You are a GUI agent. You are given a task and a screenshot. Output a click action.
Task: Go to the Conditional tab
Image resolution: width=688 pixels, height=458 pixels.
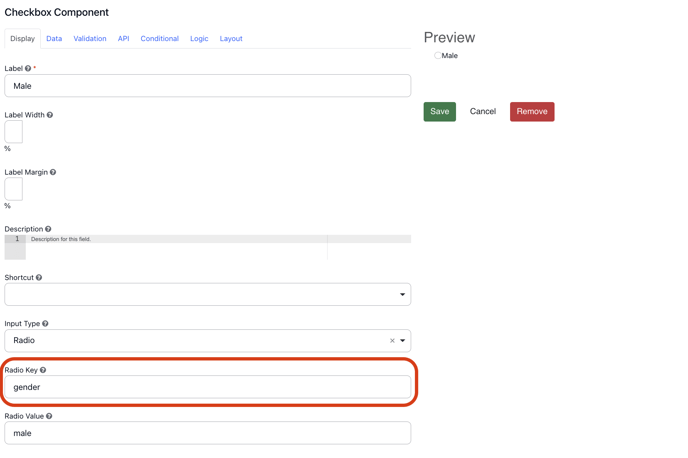click(159, 39)
